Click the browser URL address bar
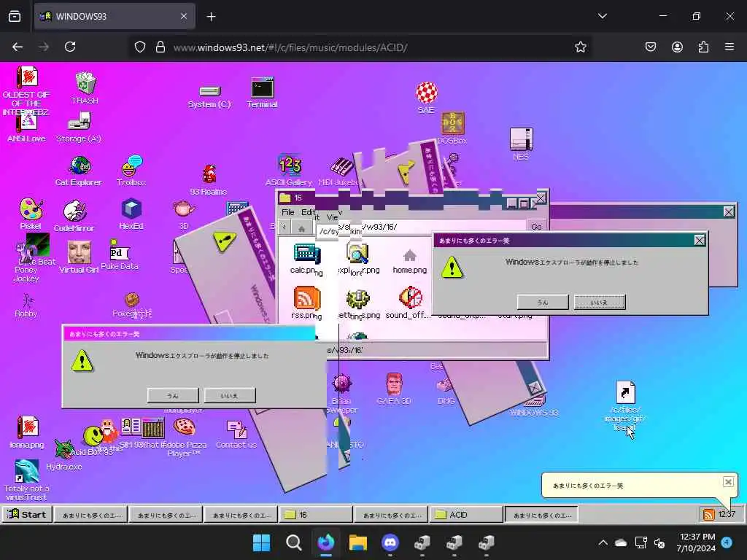Viewport: 747px width, 560px height. (x=362, y=47)
